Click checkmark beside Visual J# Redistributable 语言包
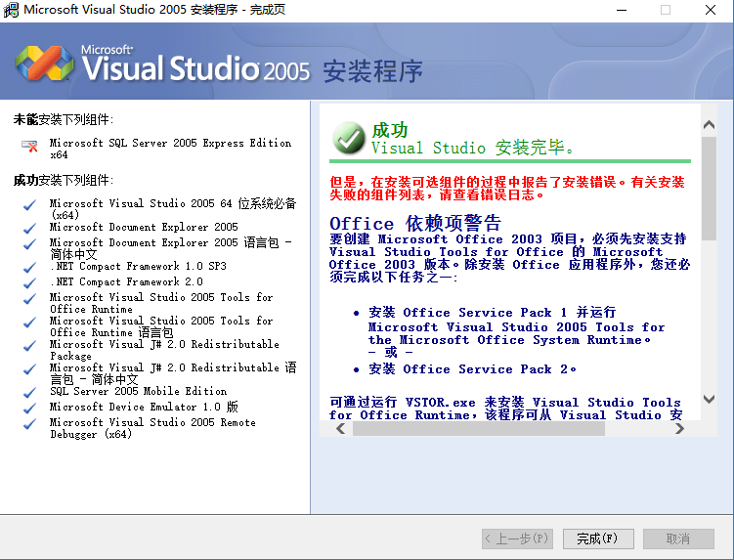 (30, 369)
